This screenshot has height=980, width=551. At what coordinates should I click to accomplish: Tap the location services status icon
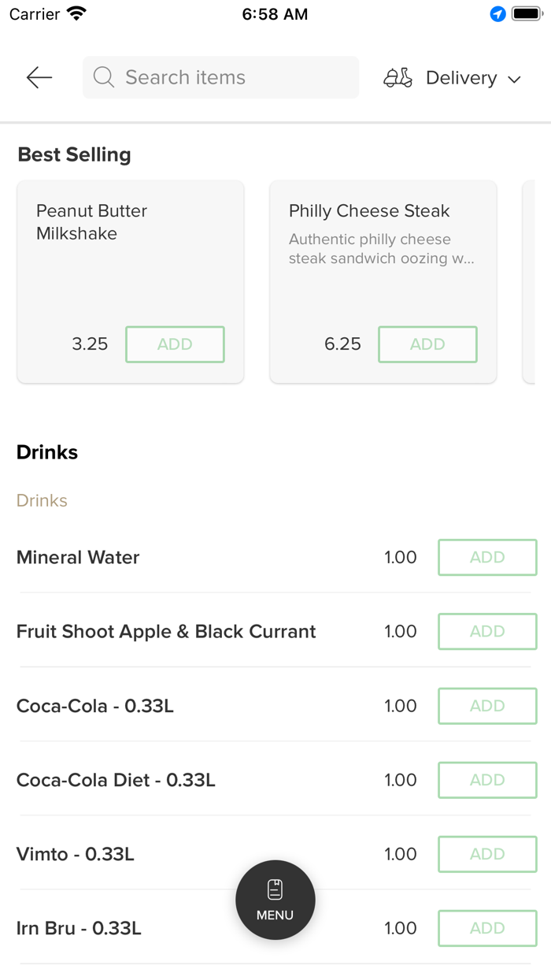coord(497,14)
